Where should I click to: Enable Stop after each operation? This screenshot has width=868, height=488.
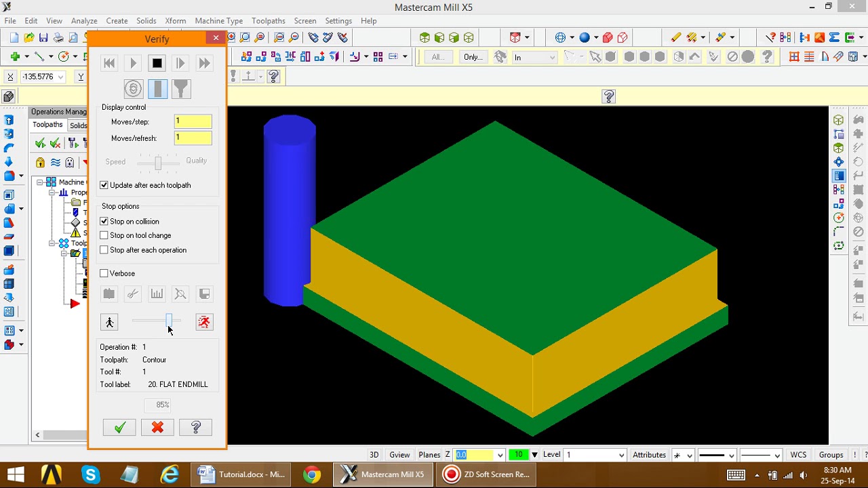(104, 250)
